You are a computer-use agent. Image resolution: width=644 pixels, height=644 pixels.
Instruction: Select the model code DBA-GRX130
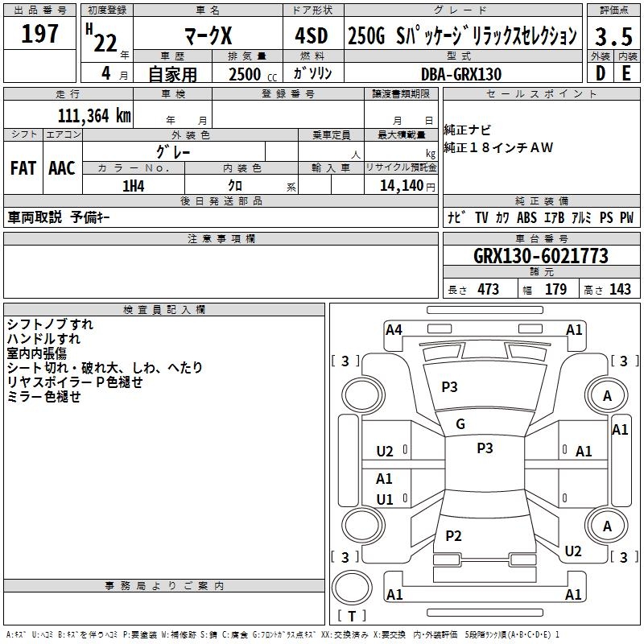[x=460, y=74]
